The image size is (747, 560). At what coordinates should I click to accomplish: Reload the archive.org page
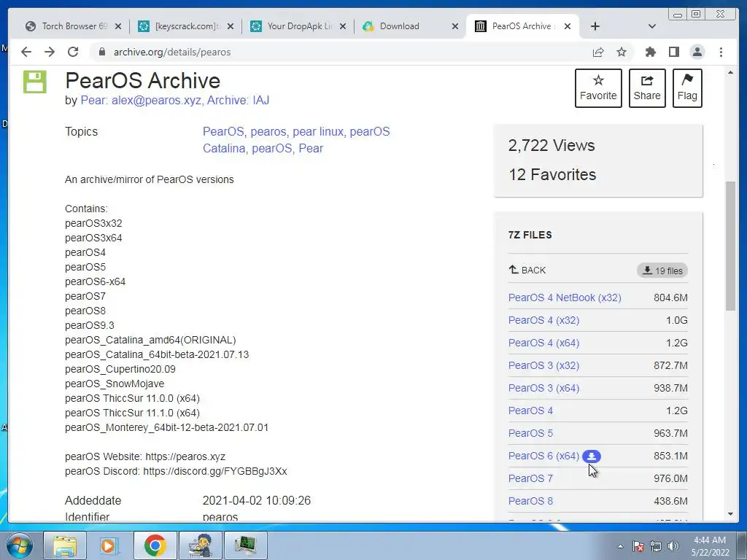[x=73, y=52]
